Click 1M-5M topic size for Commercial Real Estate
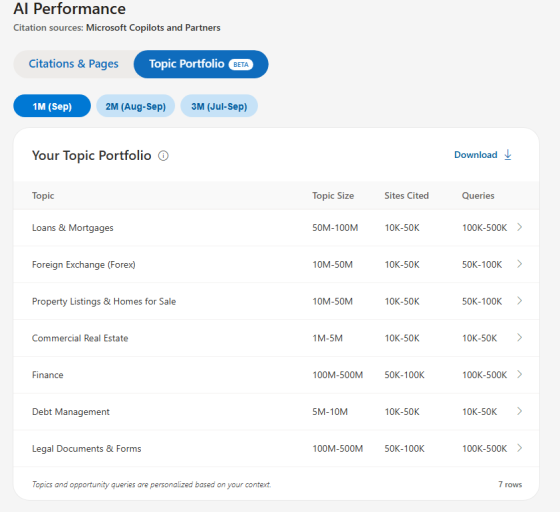Viewport: 560px width, 512px height. [328, 338]
